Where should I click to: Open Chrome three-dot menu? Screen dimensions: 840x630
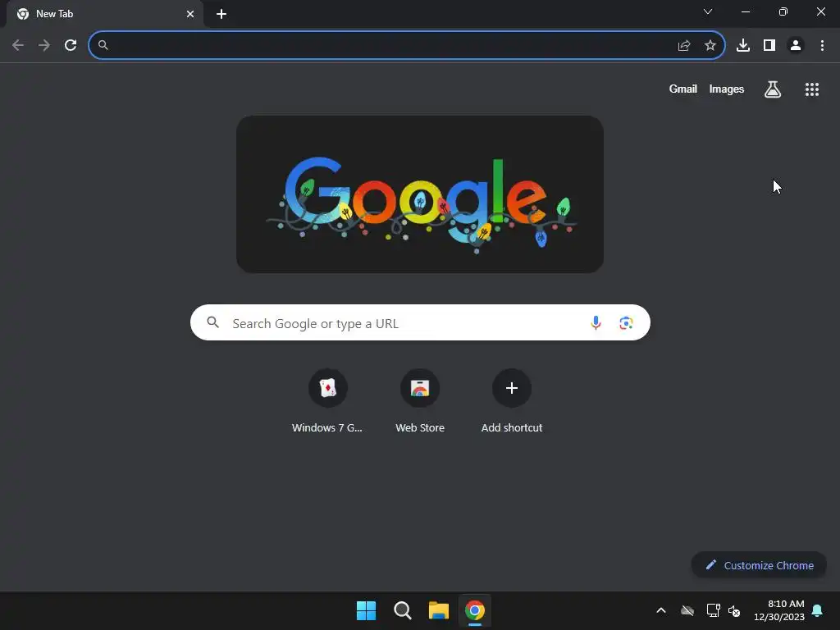click(x=822, y=46)
